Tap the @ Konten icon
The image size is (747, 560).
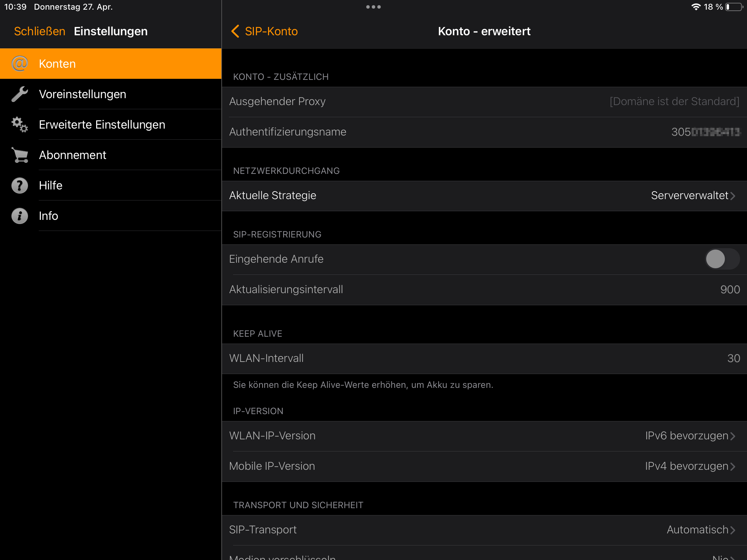tap(20, 64)
